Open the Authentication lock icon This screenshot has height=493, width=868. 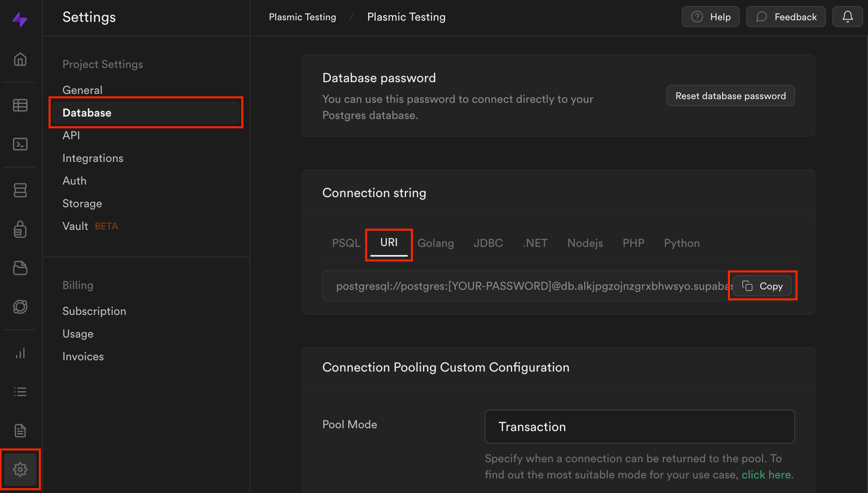coord(20,229)
